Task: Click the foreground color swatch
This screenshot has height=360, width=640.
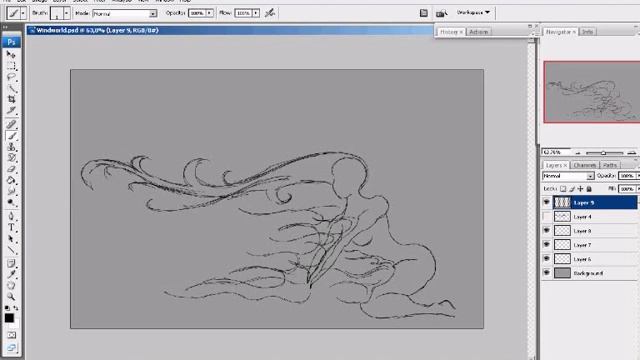Action: [9, 318]
